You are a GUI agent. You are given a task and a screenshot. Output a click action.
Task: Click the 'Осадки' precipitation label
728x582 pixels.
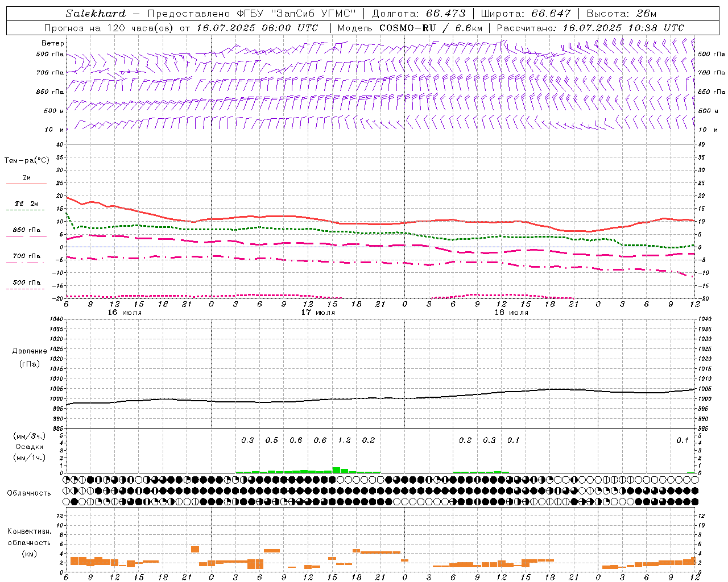(29, 447)
